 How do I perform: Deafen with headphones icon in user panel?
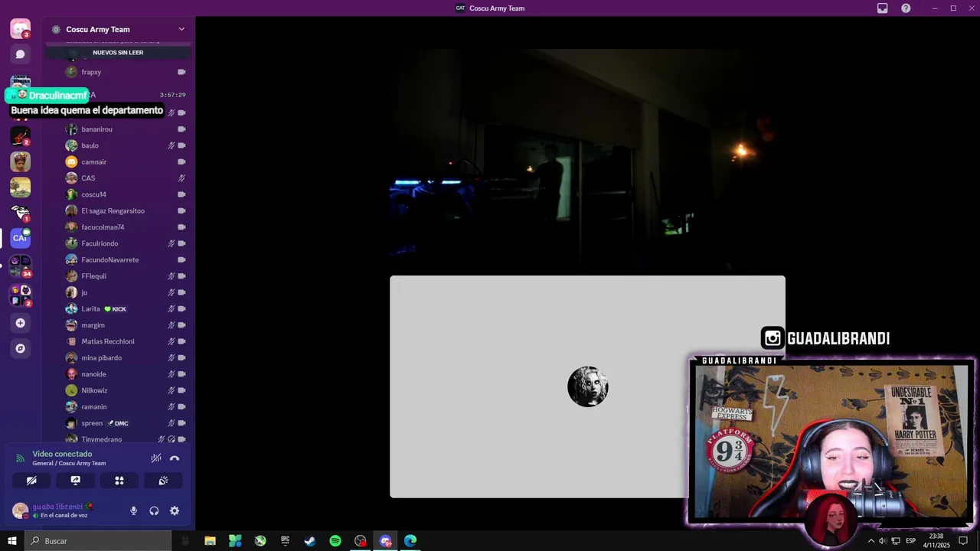tap(154, 511)
